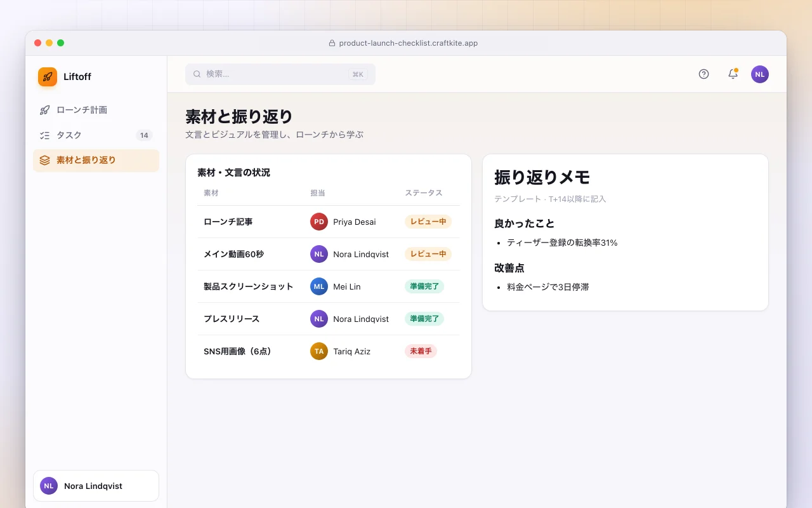
Task: Open the Nora Lindqvist account card at the bottom
Action: (96, 486)
